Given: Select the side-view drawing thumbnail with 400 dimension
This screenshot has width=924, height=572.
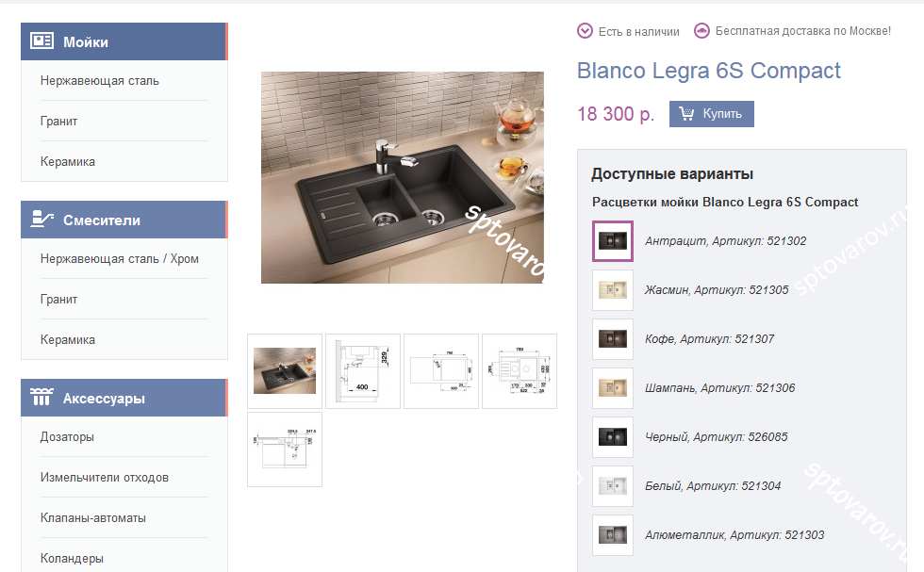Looking at the screenshot, I should click(363, 371).
